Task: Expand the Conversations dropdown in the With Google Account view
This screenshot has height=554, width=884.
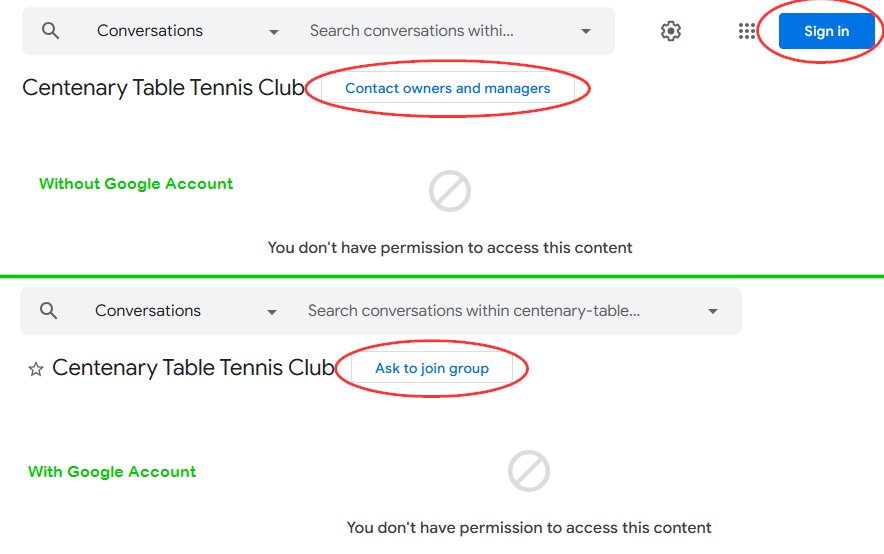Action: 272,312
